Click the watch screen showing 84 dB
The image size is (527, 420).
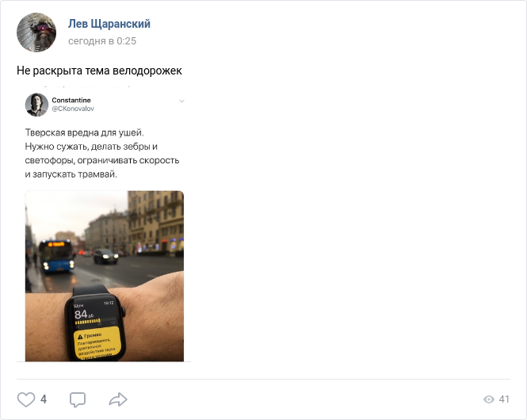(x=97, y=330)
